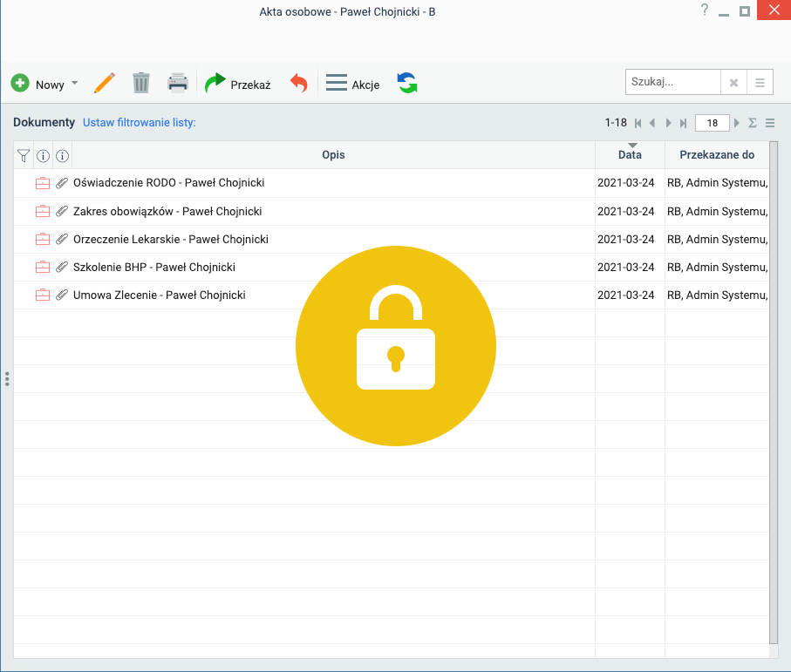Image resolution: width=791 pixels, height=672 pixels.
Task: Select Oświadczenie RODO - Paweł Chojnicki row
Action: (392, 183)
